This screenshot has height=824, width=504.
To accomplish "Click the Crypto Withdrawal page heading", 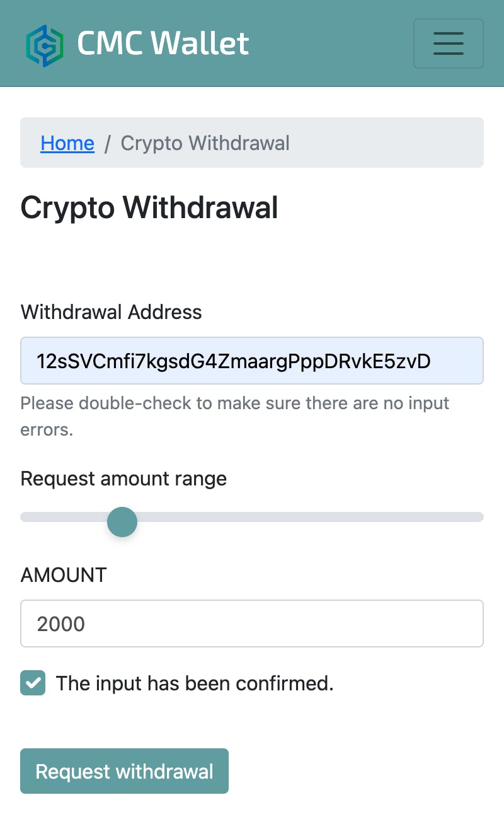I will pos(149,207).
